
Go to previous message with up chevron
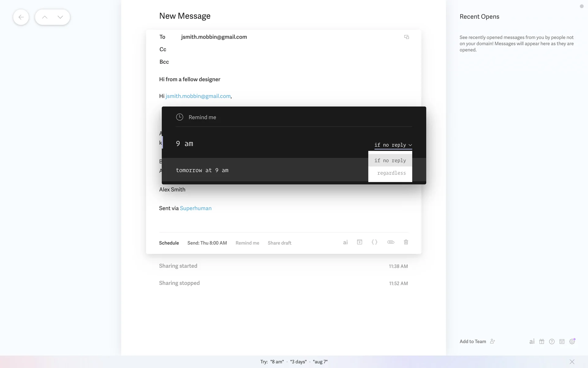pos(45,17)
